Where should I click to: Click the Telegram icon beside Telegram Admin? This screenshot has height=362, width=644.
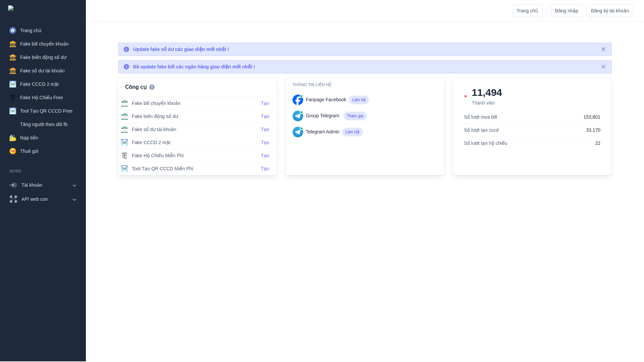[x=298, y=132]
